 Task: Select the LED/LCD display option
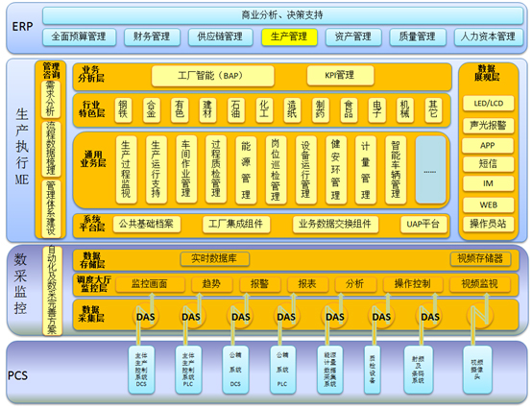click(x=488, y=104)
